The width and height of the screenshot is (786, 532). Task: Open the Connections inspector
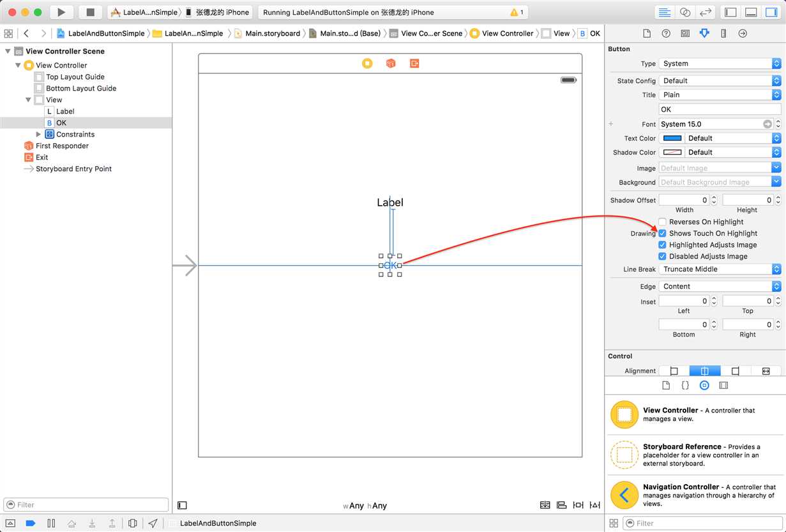point(743,33)
